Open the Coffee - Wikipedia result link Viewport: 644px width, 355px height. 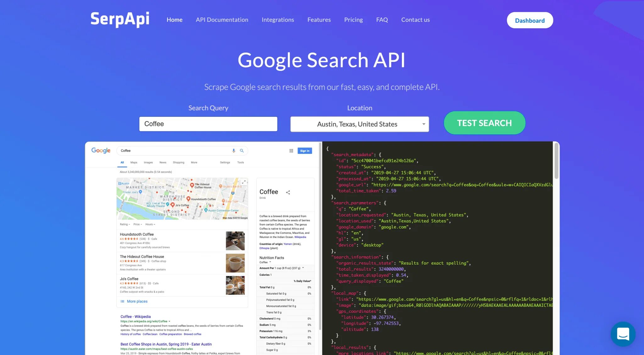[x=136, y=317]
